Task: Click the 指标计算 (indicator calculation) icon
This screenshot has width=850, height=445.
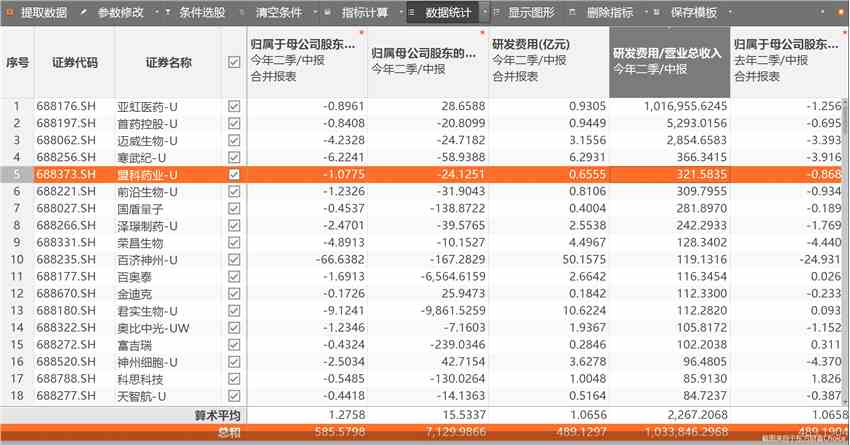Action: [x=327, y=12]
